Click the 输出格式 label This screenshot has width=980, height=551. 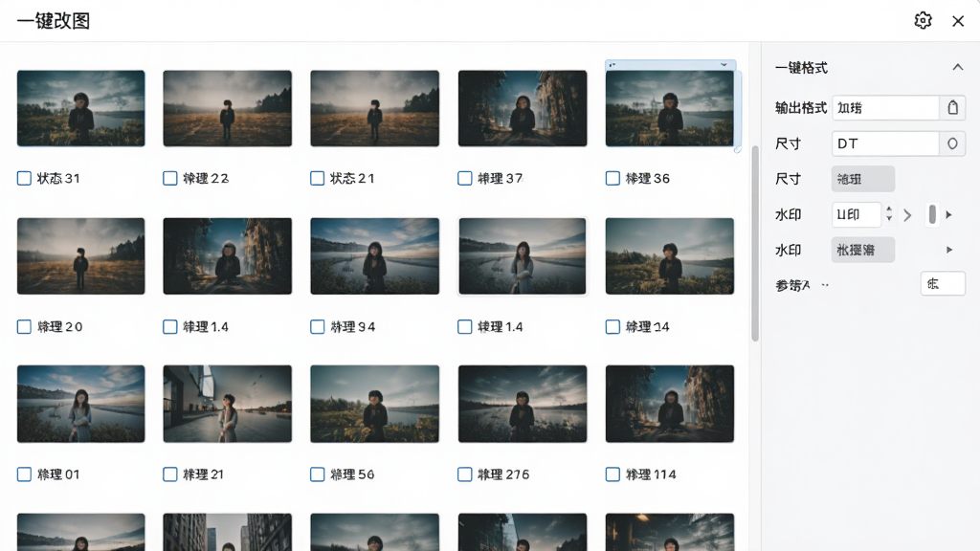click(x=801, y=107)
